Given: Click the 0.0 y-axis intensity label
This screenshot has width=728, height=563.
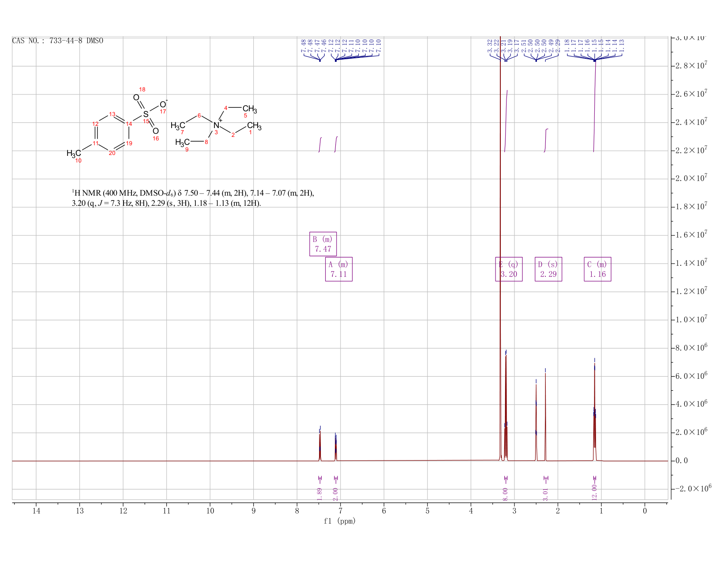Looking at the screenshot, I should click(681, 461).
